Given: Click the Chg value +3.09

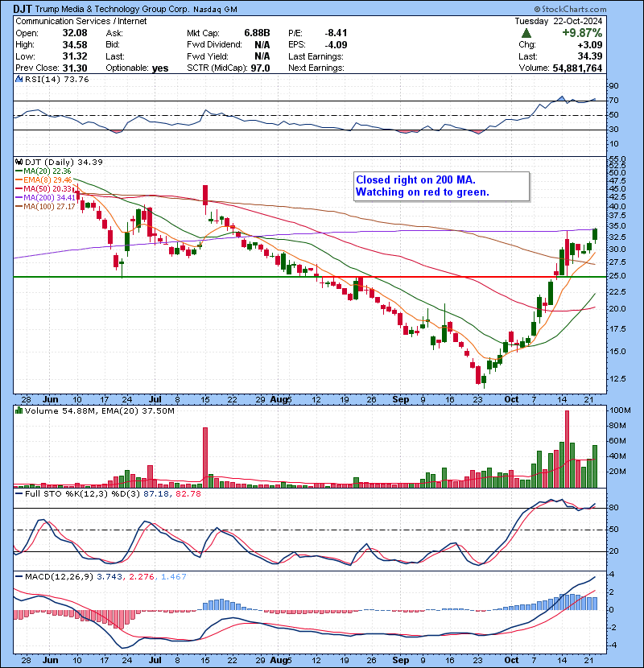Looking at the screenshot, I should click(x=590, y=45).
